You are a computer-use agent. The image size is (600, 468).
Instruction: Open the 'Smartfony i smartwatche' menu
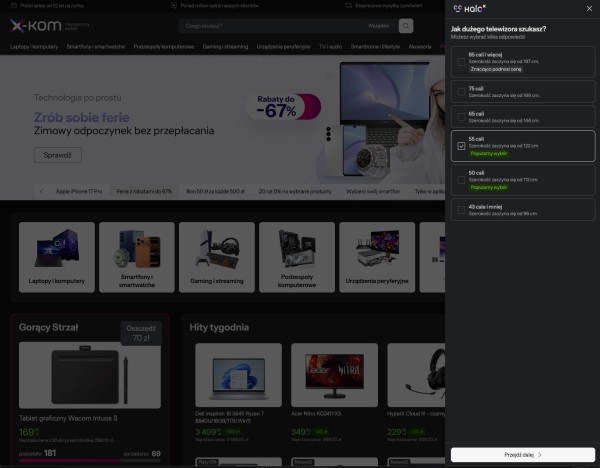point(96,47)
